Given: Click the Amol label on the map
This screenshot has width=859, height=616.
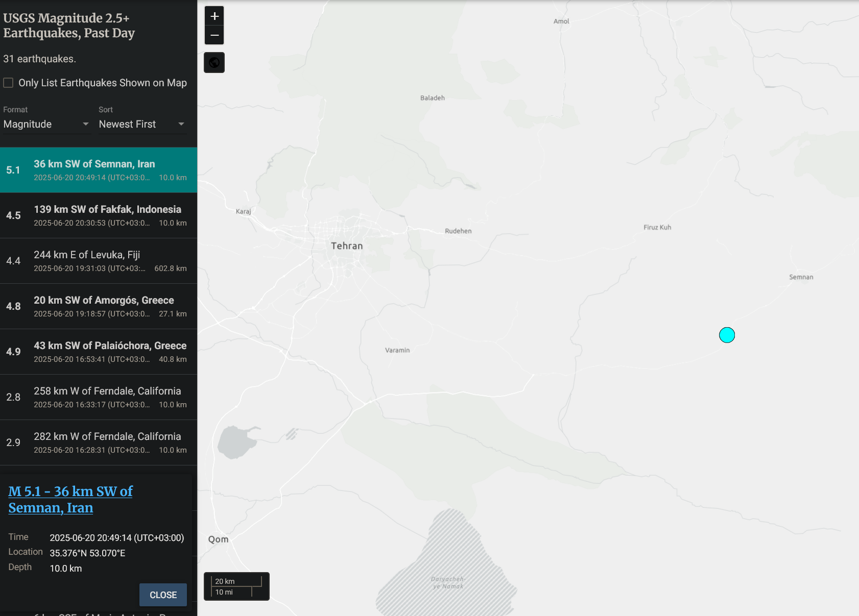Looking at the screenshot, I should pyautogui.click(x=561, y=21).
